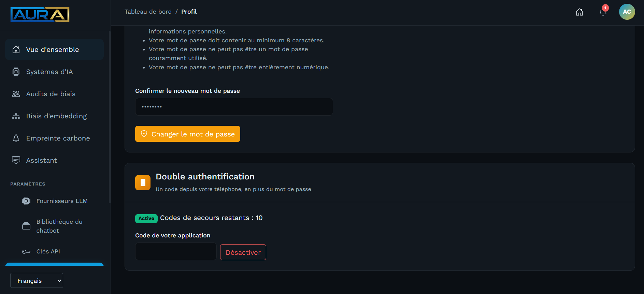Screen dimensions: 644x294
Task: Click the Vue d'ensemble house icon
Action: point(16,49)
